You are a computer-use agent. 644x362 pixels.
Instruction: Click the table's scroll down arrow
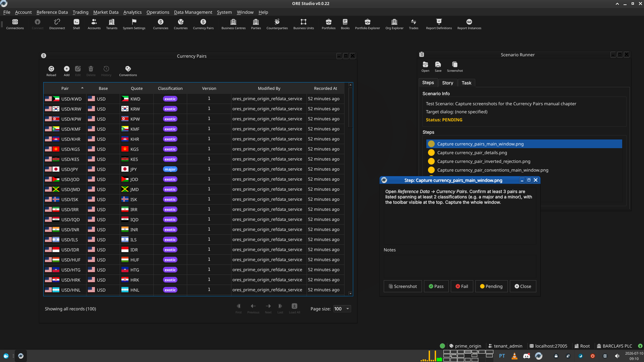(x=351, y=294)
